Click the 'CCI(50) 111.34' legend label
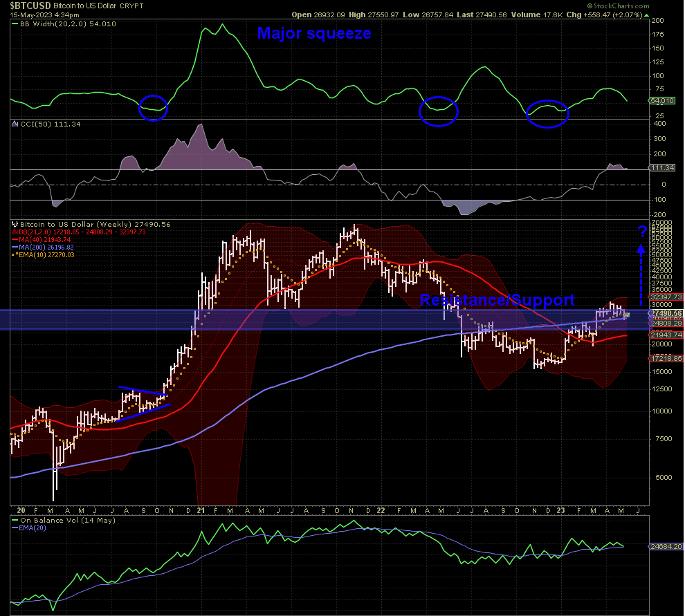This screenshot has width=685, height=616. click(51, 124)
